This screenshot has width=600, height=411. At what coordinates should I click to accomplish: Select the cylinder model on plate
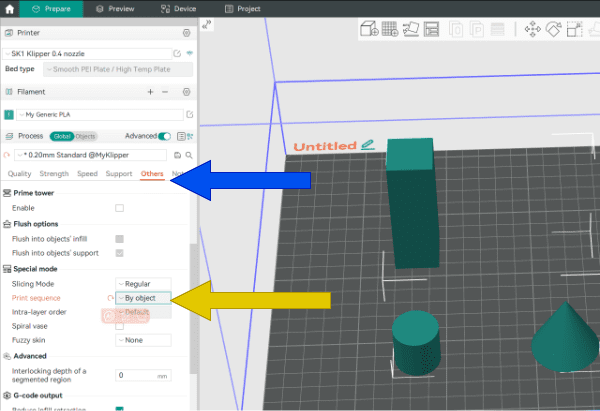pyautogui.click(x=416, y=342)
